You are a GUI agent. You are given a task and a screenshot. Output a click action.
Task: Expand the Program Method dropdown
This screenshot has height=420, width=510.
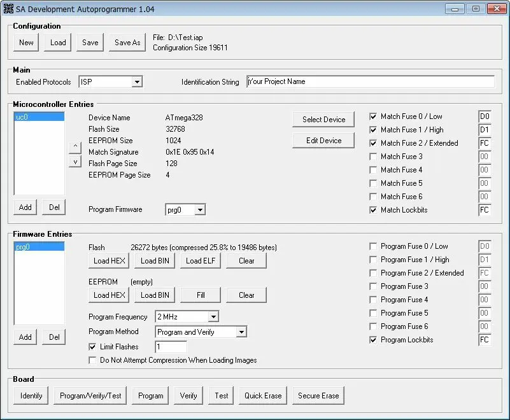point(241,332)
